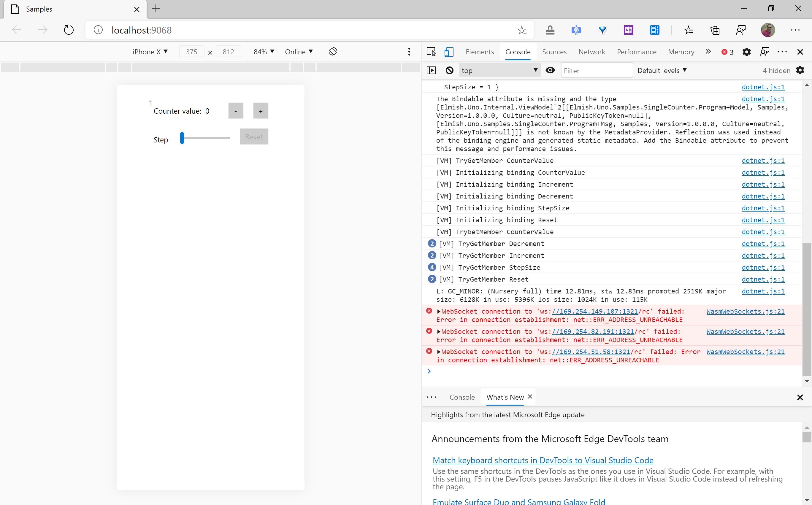Open the OneNote Web Clipper extension
The width and height of the screenshot is (812, 505).
[628, 30]
